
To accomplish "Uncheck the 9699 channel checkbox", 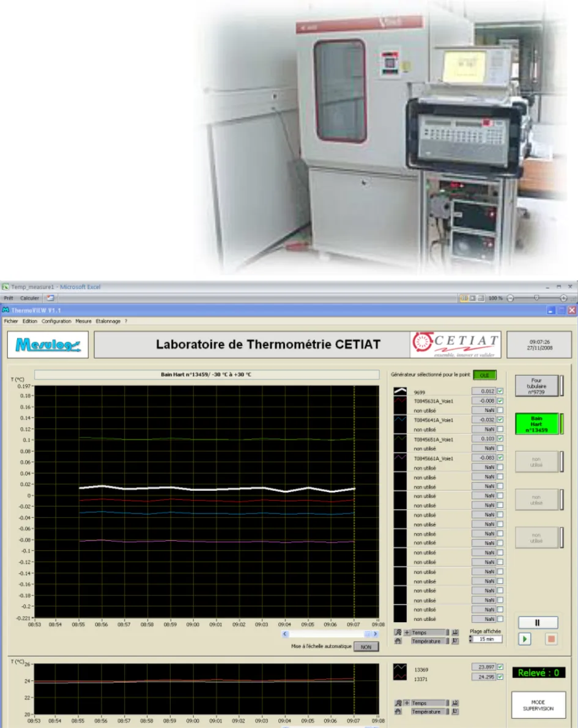I will pyautogui.click(x=500, y=391).
